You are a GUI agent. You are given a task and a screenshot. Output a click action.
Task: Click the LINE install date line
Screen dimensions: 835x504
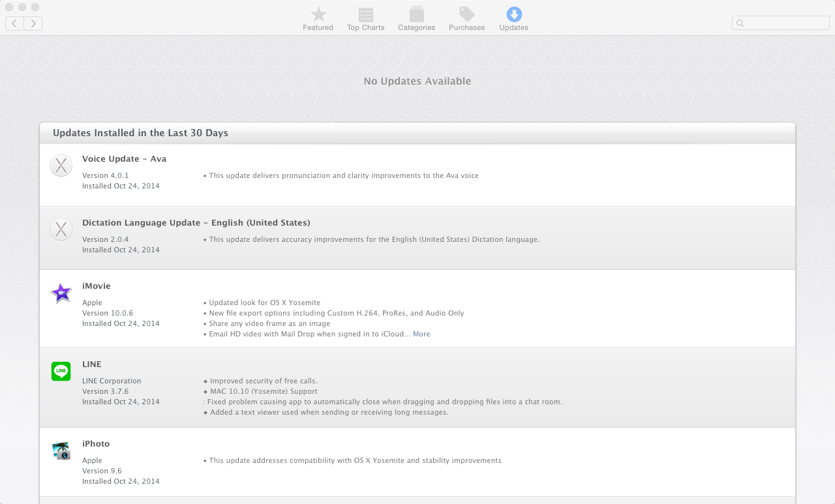click(121, 402)
